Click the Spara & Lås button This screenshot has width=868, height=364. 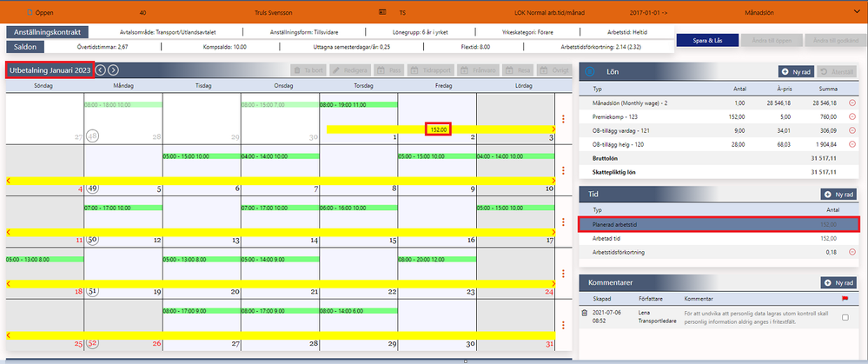[707, 40]
